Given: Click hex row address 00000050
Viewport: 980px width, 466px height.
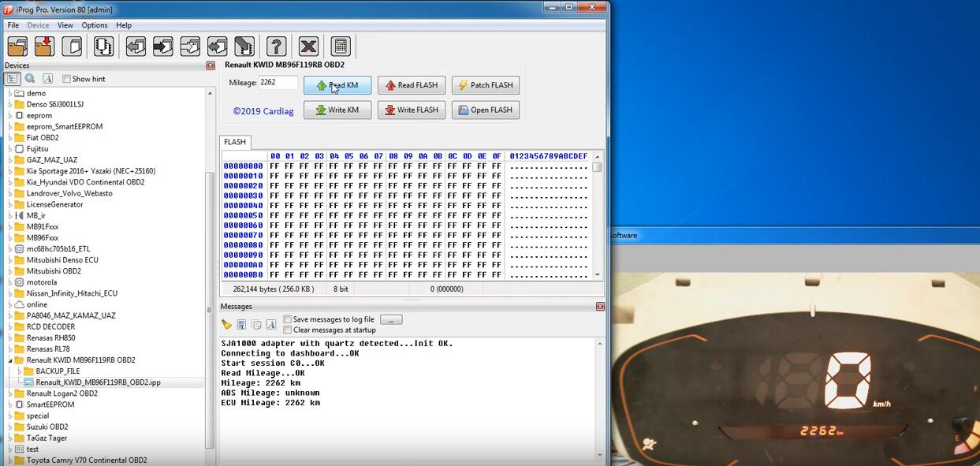Looking at the screenshot, I should tap(243, 215).
